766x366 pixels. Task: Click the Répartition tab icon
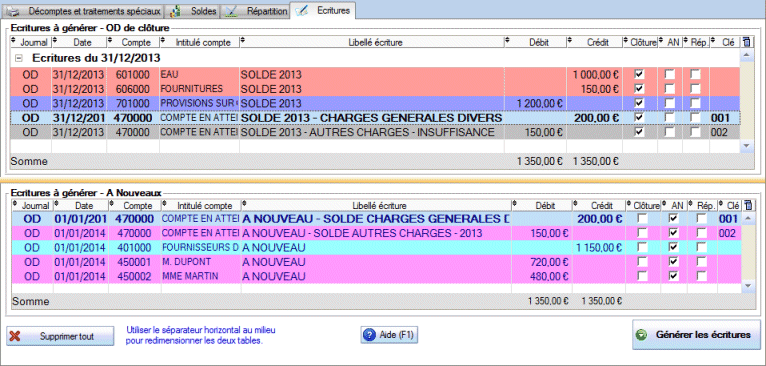pos(231,11)
